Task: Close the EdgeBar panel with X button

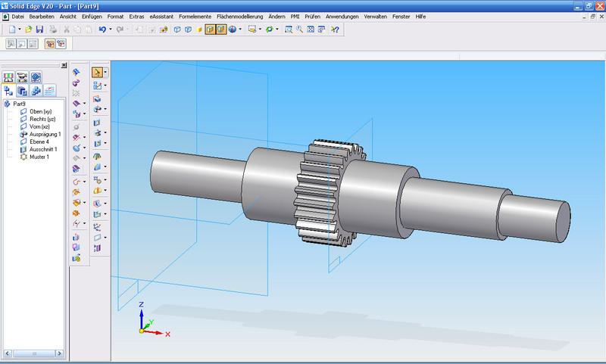Action: 64,65
